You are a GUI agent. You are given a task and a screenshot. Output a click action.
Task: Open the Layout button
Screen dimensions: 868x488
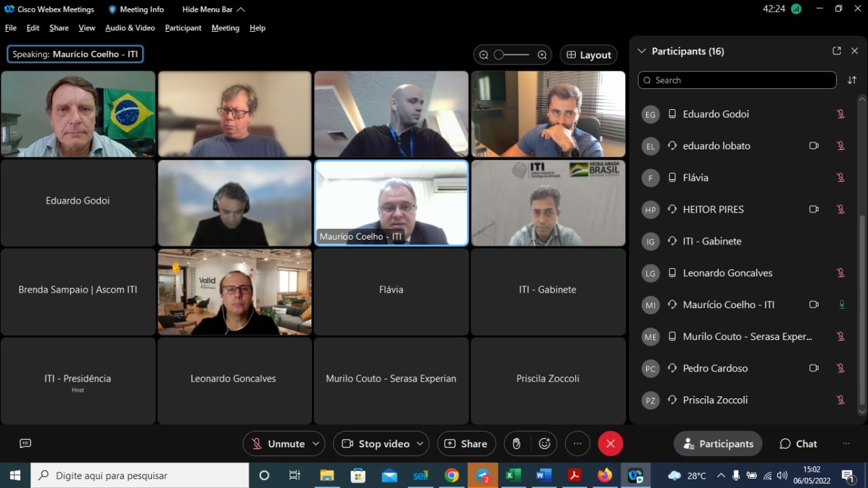588,55
